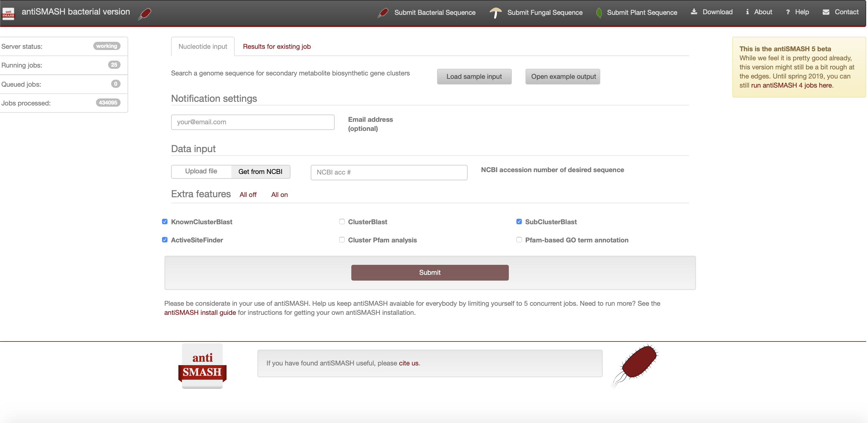868x423 pixels.
Task: Uncheck SubClusterBlast checkbox
Action: click(x=519, y=221)
